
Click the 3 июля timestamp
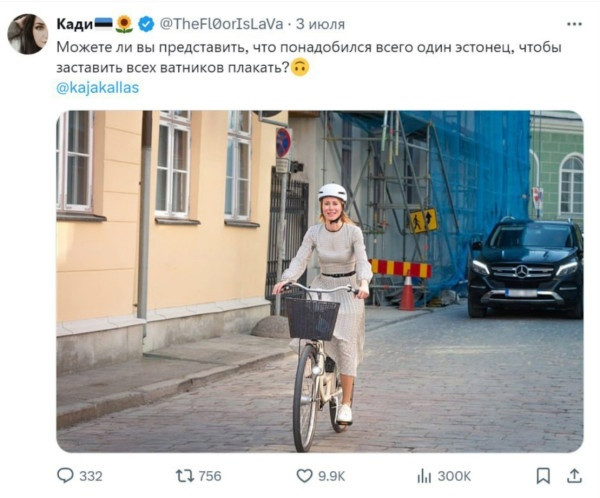coord(320,24)
